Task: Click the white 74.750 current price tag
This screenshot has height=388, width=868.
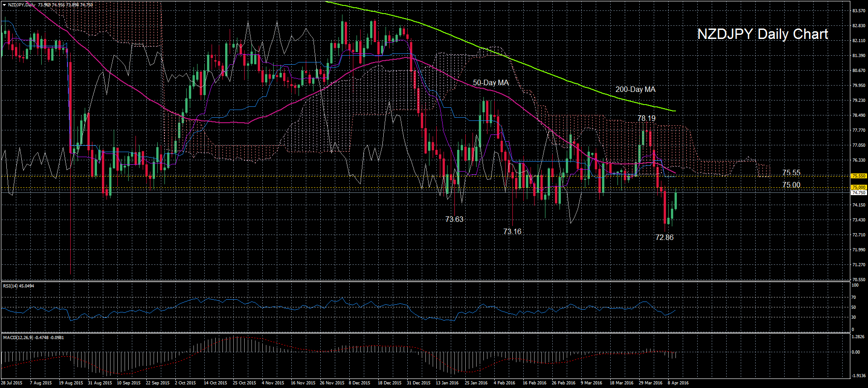Action: tap(859, 192)
